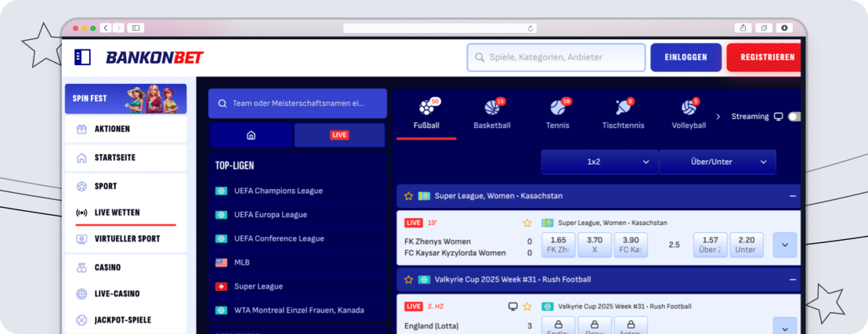The height and width of the screenshot is (334, 868).
Task: Open UEFA Conference League in Top-Ligen
Action: pos(297,238)
